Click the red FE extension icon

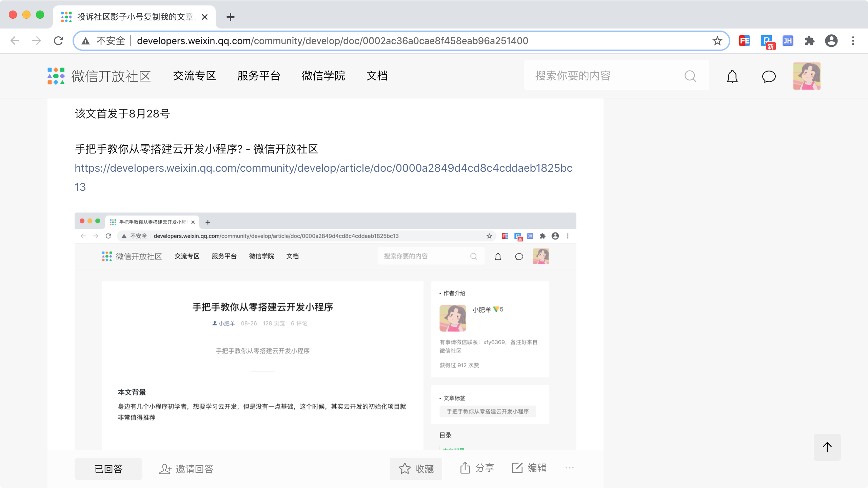pyautogui.click(x=744, y=41)
